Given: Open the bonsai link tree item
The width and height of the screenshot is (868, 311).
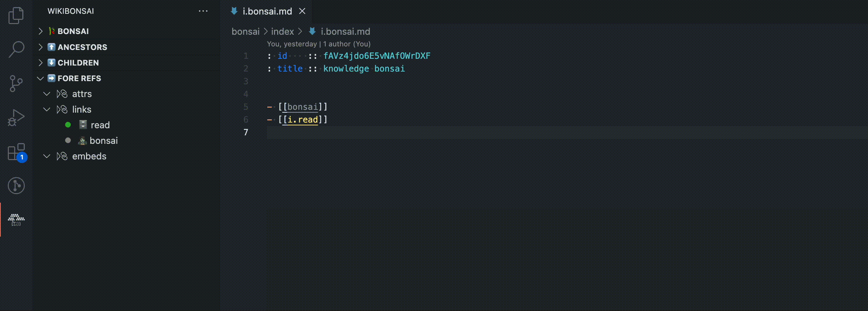Looking at the screenshot, I should point(104,141).
